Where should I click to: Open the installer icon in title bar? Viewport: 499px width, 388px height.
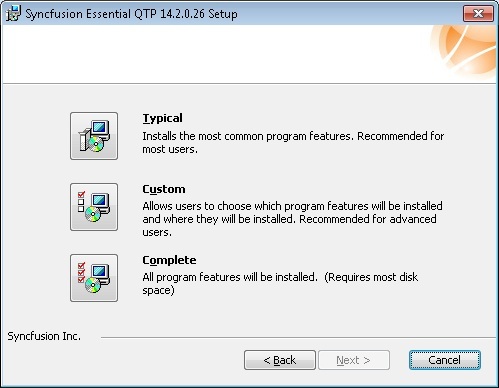[13, 14]
